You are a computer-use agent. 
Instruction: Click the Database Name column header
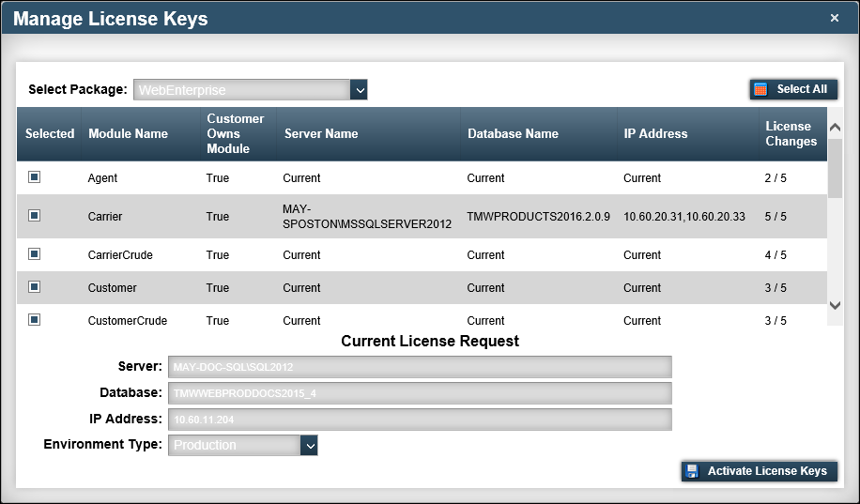pos(513,133)
